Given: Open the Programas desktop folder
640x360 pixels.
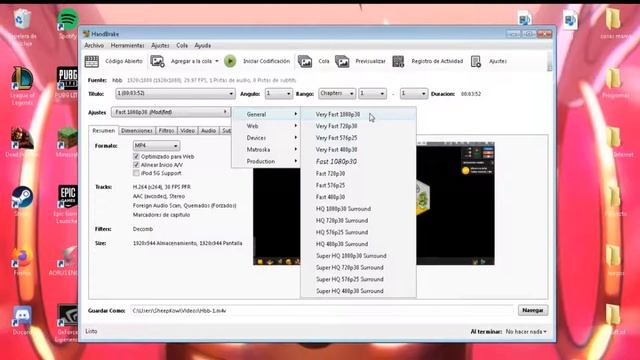Looking at the screenshot, I should (x=613, y=78).
